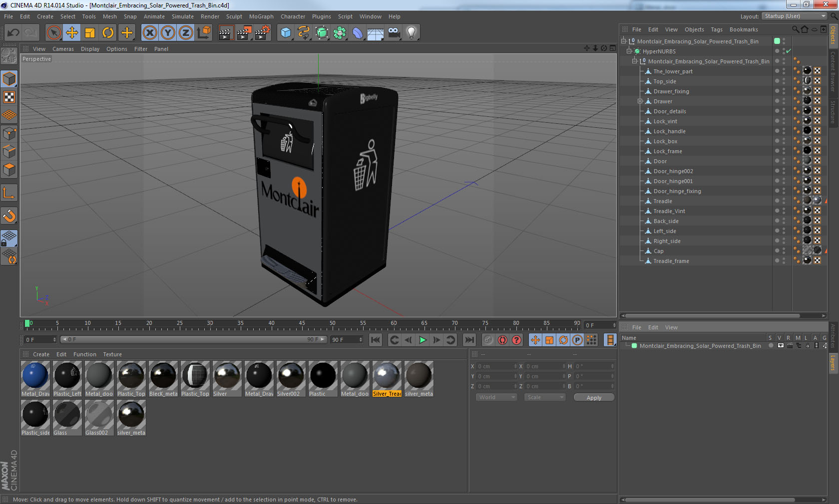Collapse the HyperNURBS tree node
Image resolution: width=839 pixels, height=504 pixels.
click(x=629, y=51)
